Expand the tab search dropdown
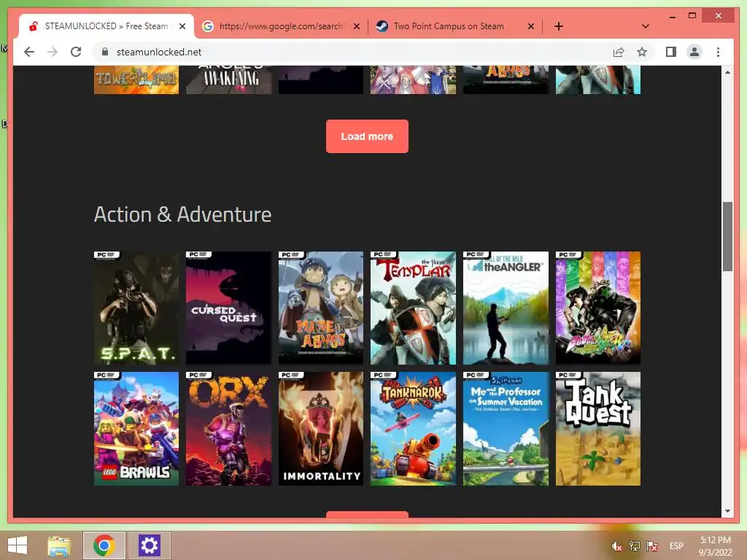The height and width of the screenshot is (560, 747). pyautogui.click(x=646, y=26)
